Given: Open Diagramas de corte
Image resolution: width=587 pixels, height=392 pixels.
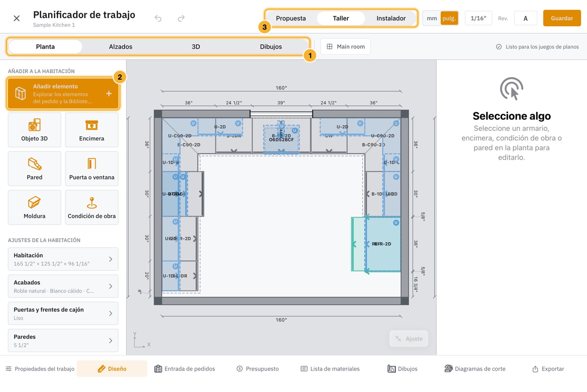Looking at the screenshot, I should pyautogui.click(x=475, y=369).
